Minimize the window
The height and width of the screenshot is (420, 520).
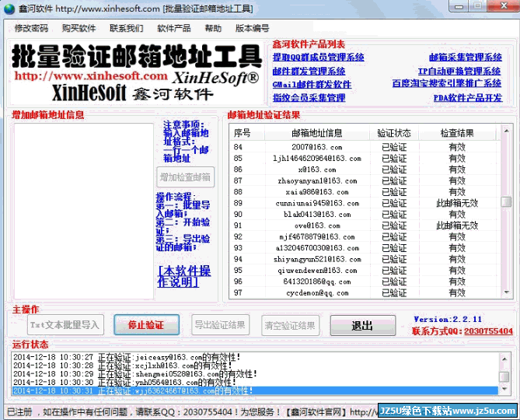coord(459,6)
